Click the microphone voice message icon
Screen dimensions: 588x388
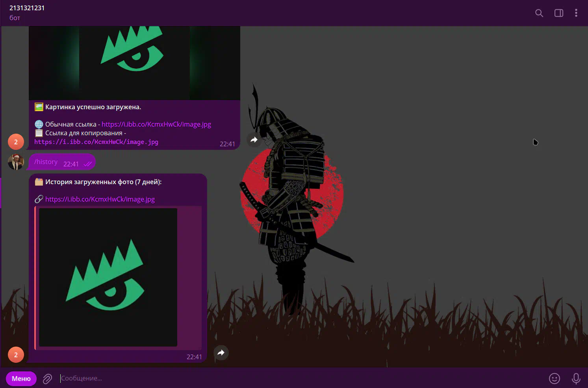(x=575, y=379)
